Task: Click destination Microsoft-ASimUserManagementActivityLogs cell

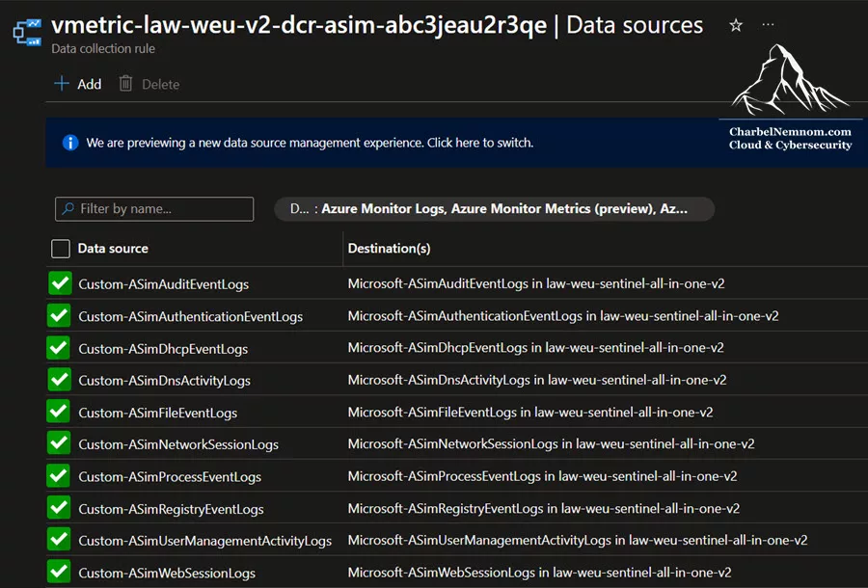Action: 578,540
